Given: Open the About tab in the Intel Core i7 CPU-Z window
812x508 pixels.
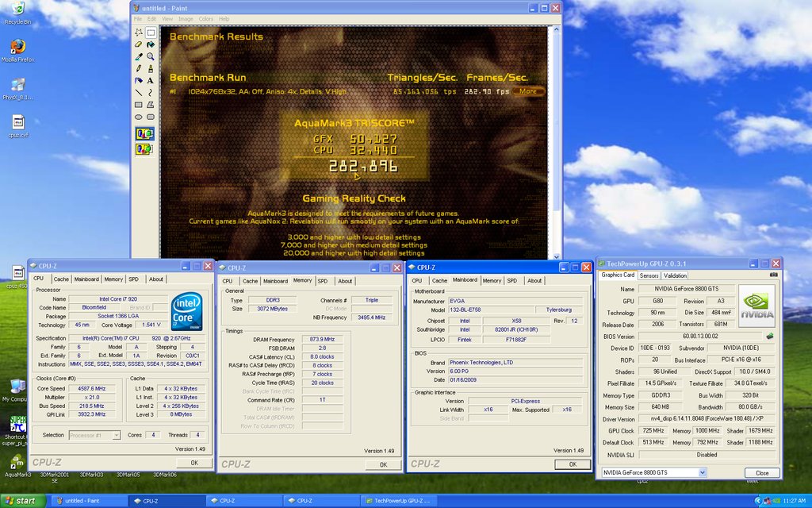Looking at the screenshot, I should [x=156, y=279].
